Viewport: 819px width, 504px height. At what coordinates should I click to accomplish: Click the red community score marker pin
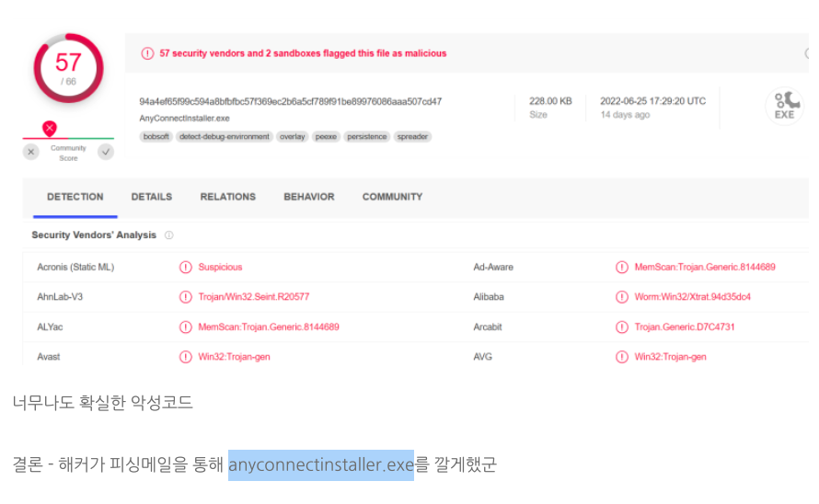point(50,128)
